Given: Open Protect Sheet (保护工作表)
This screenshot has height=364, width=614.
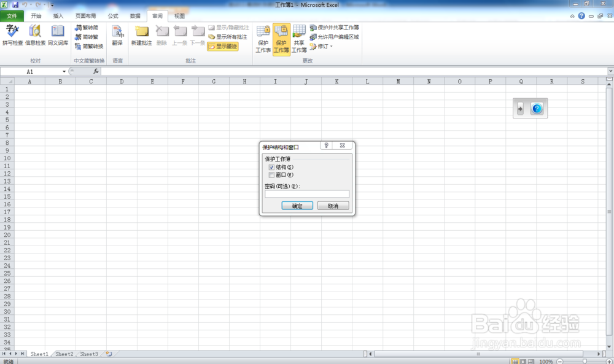Looking at the screenshot, I should [263, 39].
